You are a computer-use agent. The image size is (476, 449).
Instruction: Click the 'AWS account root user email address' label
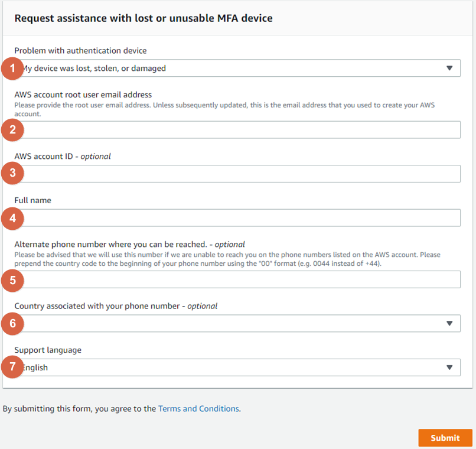(x=83, y=95)
